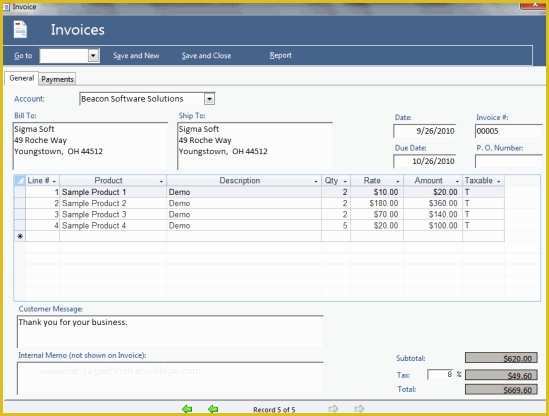Viewport: 549px width, 416px height.
Task: Click the Go to label
Action: point(23,56)
